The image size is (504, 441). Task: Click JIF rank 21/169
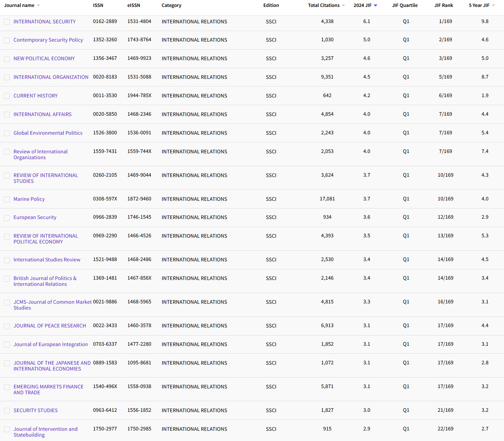[446, 410]
